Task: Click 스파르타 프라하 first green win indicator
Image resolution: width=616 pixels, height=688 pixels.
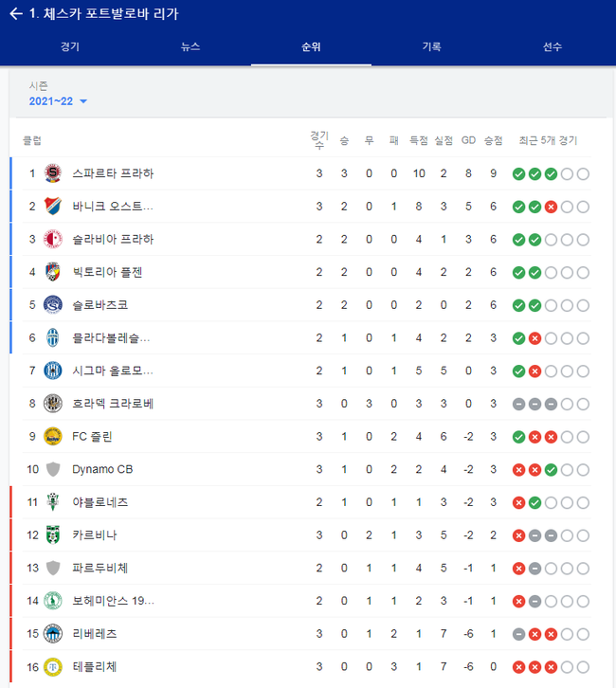Action: click(519, 174)
